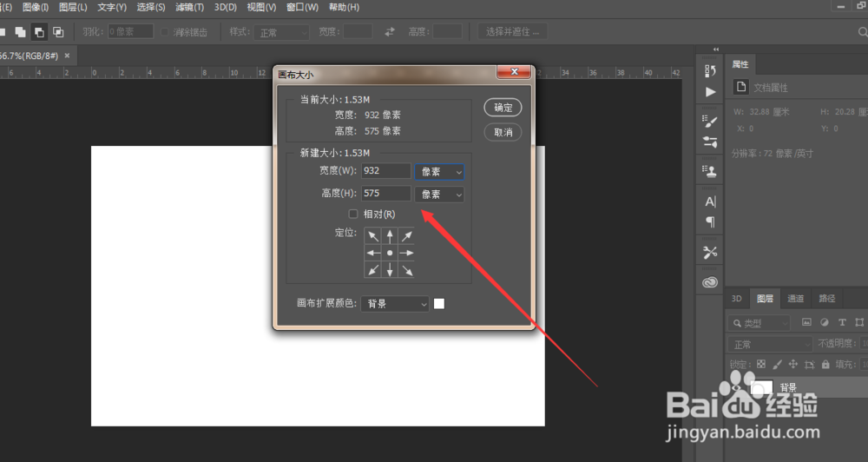The width and height of the screenshot is (868, 462).
Task: Open the Character panel icon
Action: [710, 201]
